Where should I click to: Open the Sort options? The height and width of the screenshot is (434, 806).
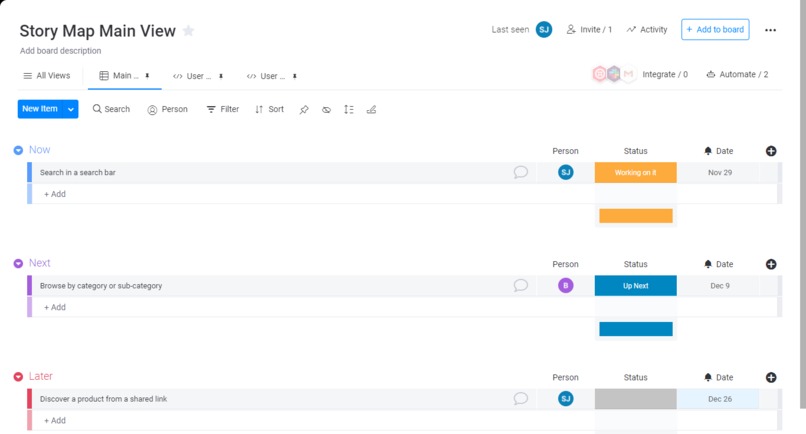tap(269, 109)
